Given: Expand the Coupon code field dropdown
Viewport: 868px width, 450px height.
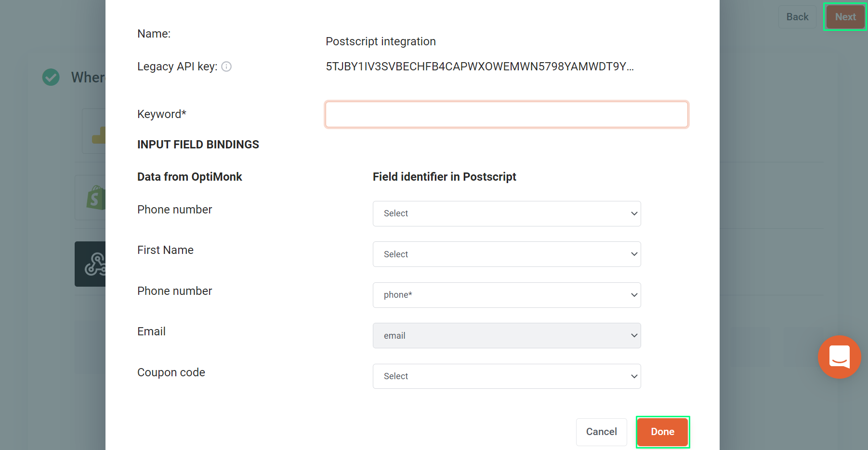Looking at the screenshot, I should [507, 376].
